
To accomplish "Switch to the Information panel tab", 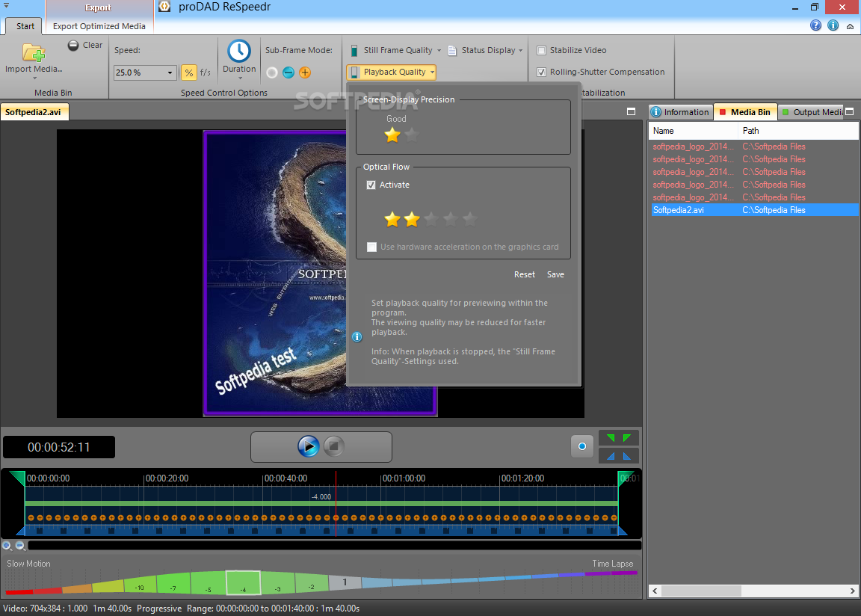I will (x=680, y=112).
